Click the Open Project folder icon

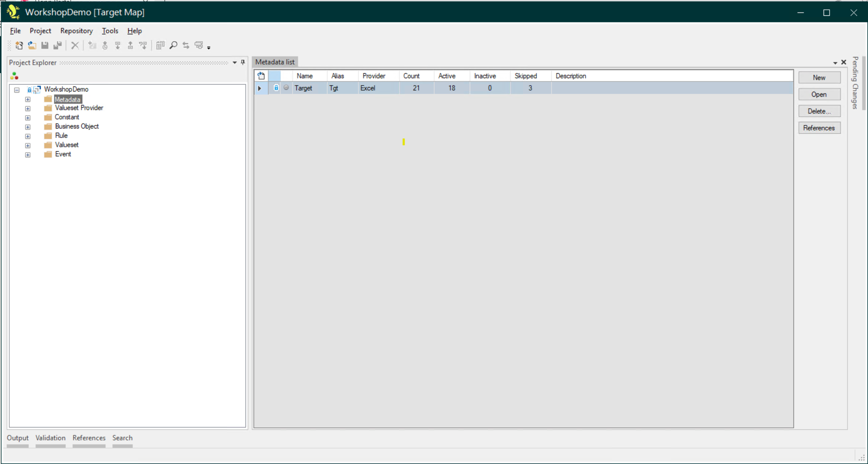coord(32,45)
